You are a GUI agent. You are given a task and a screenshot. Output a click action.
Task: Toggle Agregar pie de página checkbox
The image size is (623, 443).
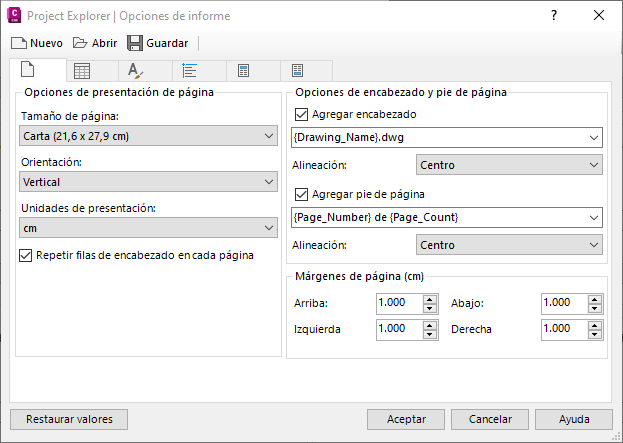tap(304, 194)
